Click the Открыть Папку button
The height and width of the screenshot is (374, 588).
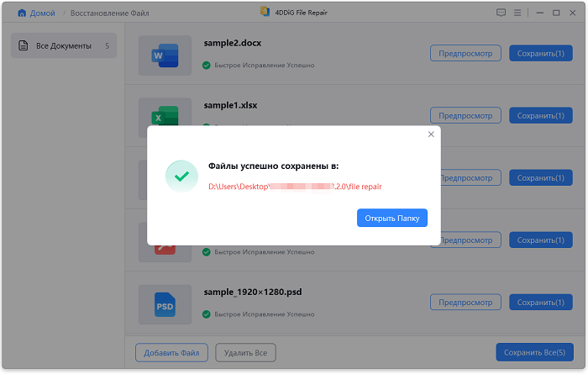point(392,219)
